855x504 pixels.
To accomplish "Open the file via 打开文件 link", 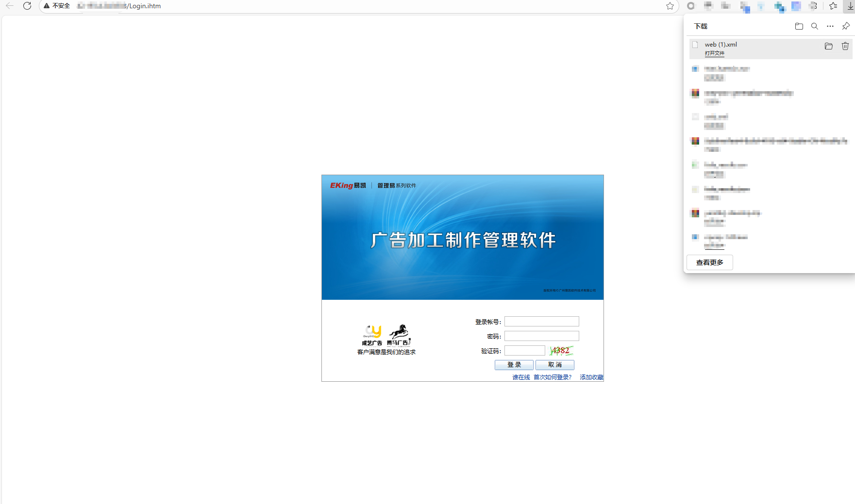I will (714, 53).
